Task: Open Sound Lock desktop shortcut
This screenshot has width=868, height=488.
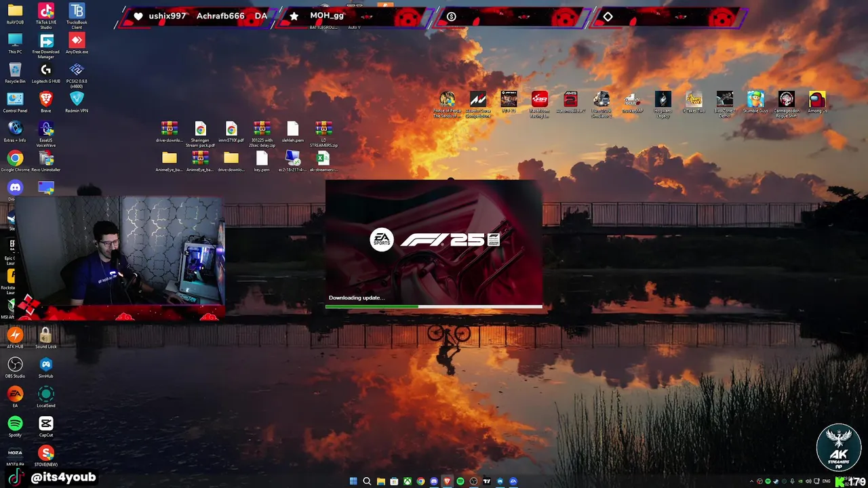Action: 46,338
